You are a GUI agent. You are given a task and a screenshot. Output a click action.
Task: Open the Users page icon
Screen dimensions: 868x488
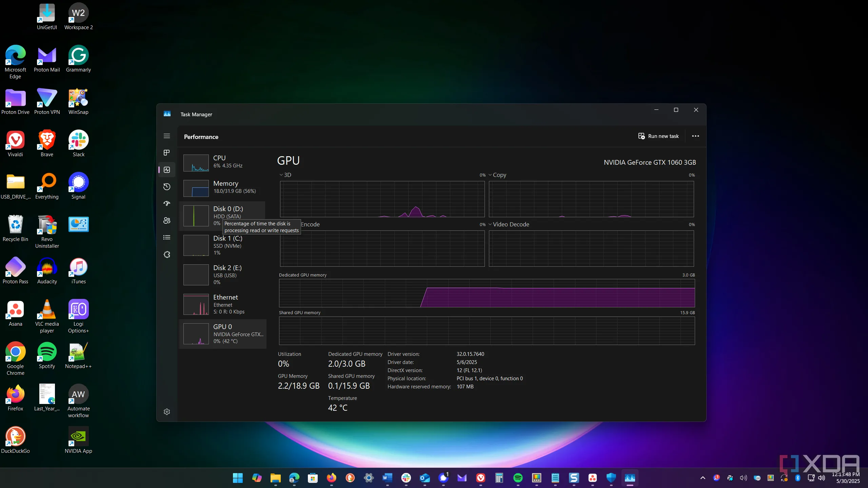click(166, 221)
